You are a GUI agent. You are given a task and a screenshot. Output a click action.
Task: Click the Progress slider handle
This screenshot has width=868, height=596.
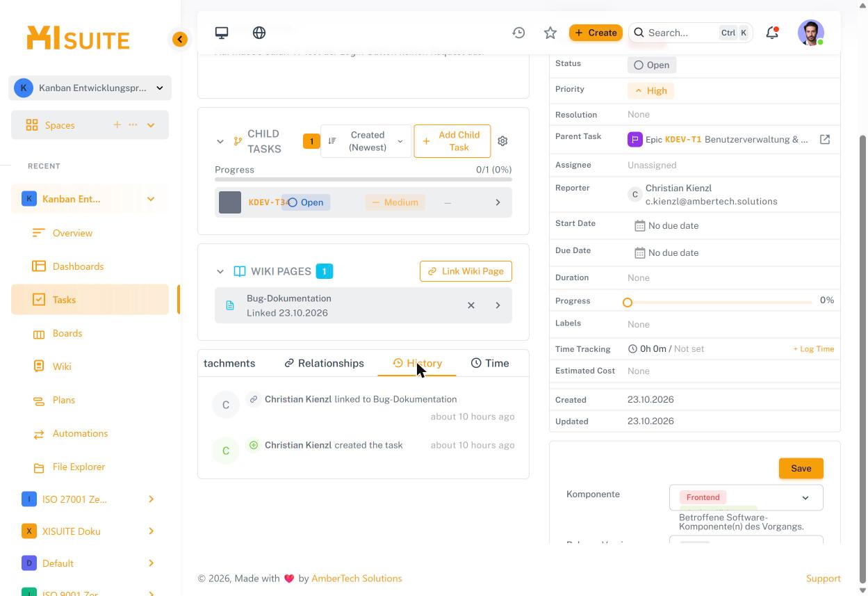(628, 302)
